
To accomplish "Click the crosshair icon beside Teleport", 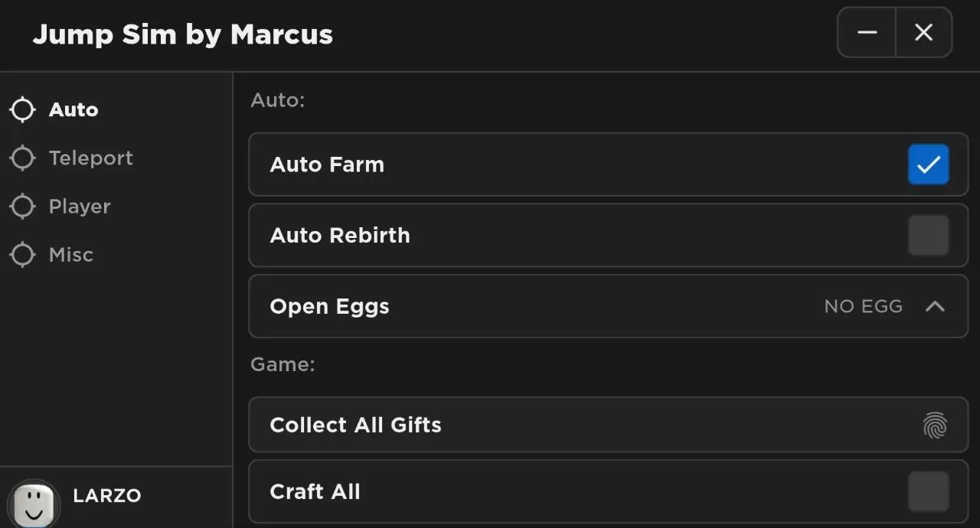I will click(x=22, y=158).
